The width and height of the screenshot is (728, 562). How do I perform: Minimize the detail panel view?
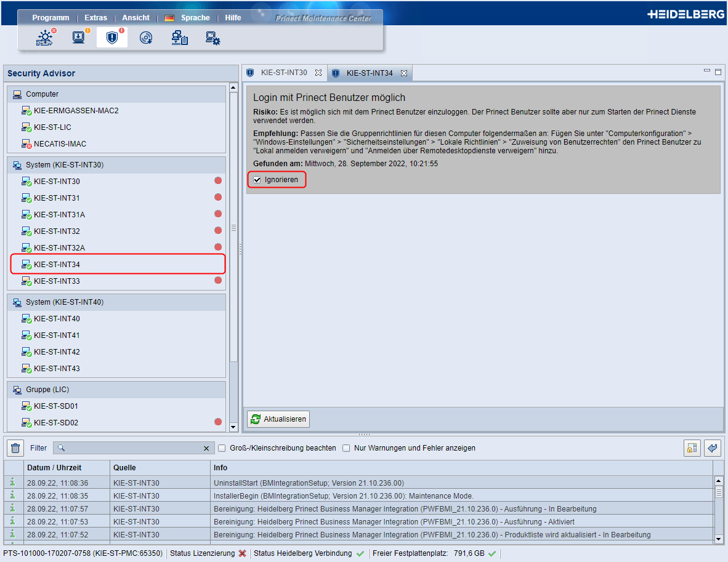coord(706,71)
